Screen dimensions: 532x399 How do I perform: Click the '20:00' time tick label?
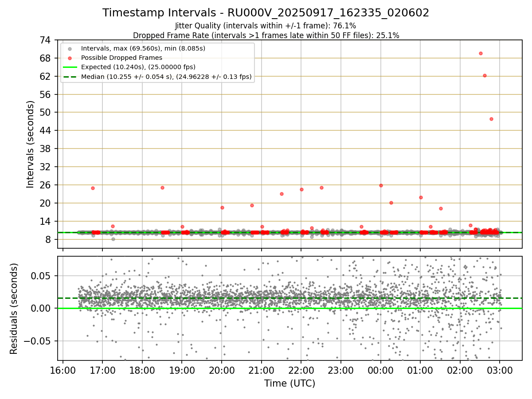pyautogui.click(x=222, y=370)
